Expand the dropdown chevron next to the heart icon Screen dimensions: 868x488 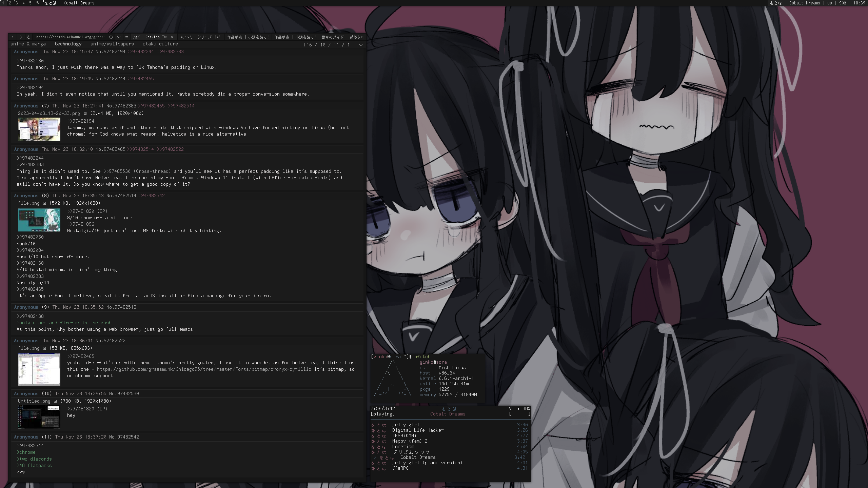119,37
